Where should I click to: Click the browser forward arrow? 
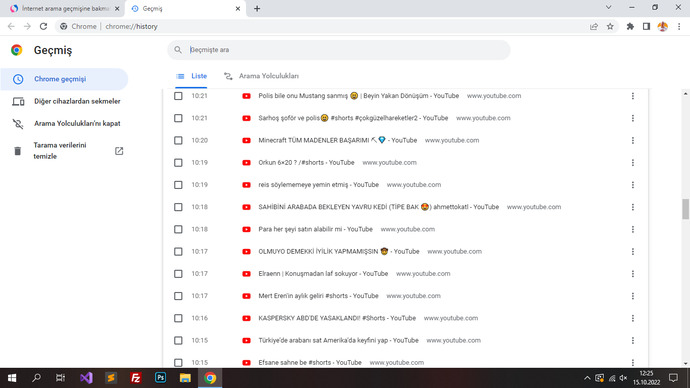click(x=27, y=26)
